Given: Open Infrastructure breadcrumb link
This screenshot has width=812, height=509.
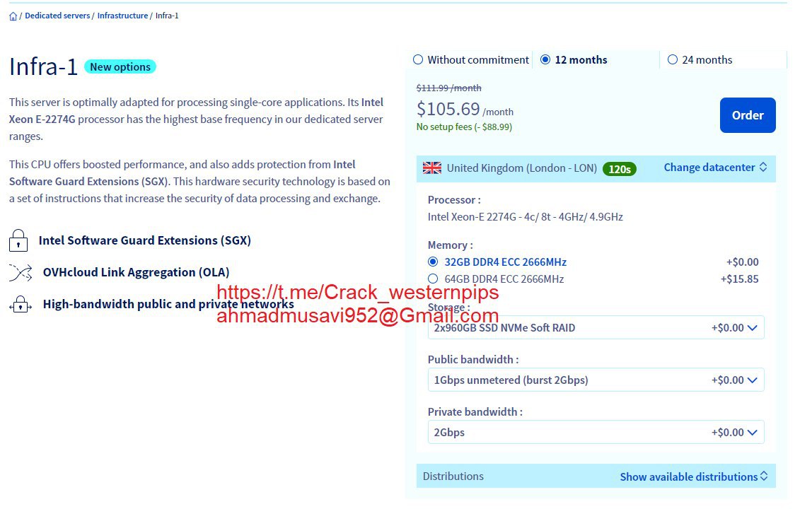Looking at the screenshot, I should tap(123, 16).
